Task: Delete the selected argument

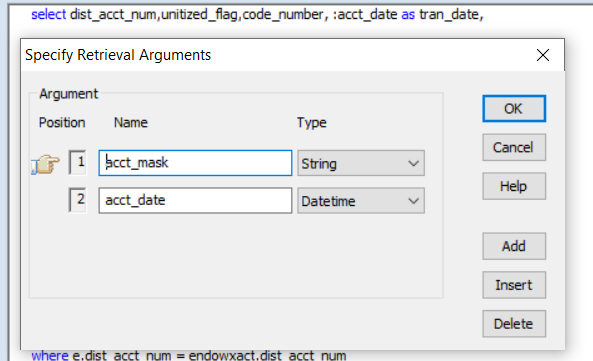Action: [514, 324]
